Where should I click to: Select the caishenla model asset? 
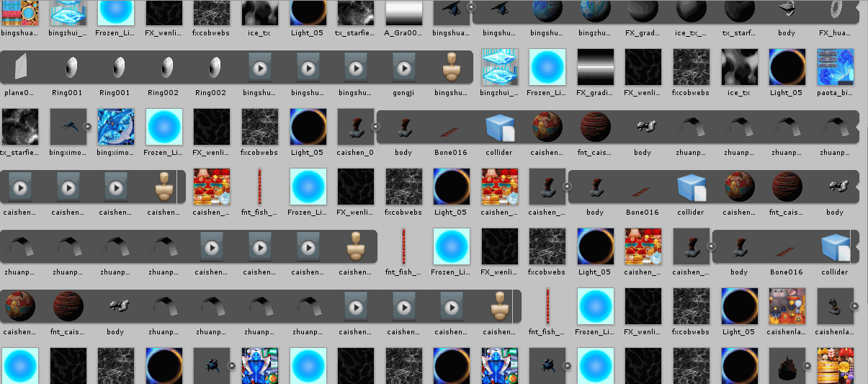click(835, 307)
